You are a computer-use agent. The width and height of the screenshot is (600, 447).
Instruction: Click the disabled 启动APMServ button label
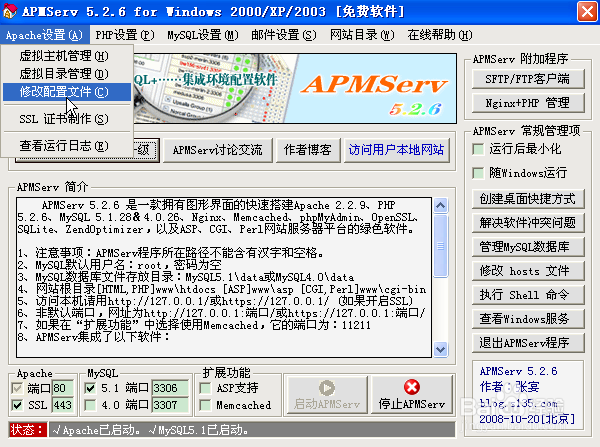pos(327,404)
